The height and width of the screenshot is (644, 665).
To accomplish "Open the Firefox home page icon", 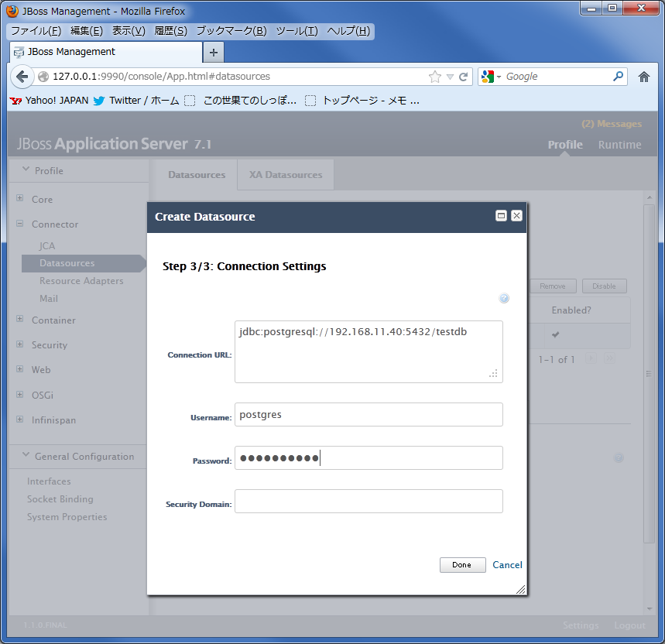I will [x=644, y=77].
